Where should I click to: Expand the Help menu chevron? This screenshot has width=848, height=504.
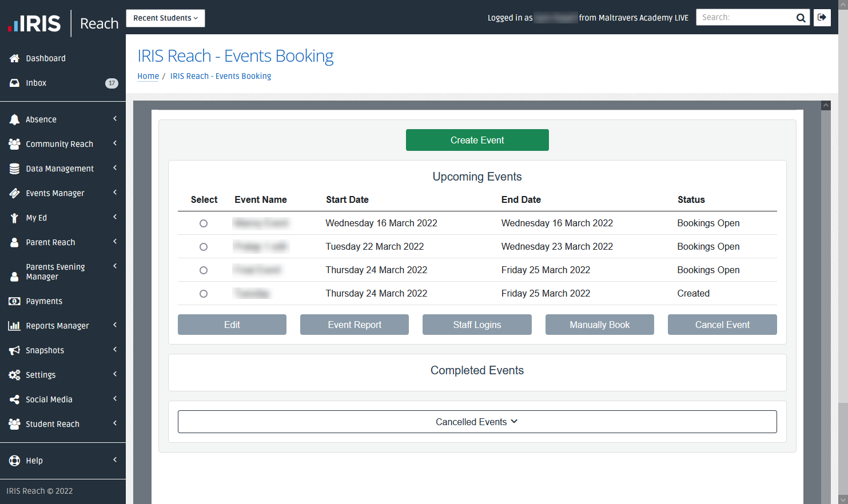pos(115,460)
